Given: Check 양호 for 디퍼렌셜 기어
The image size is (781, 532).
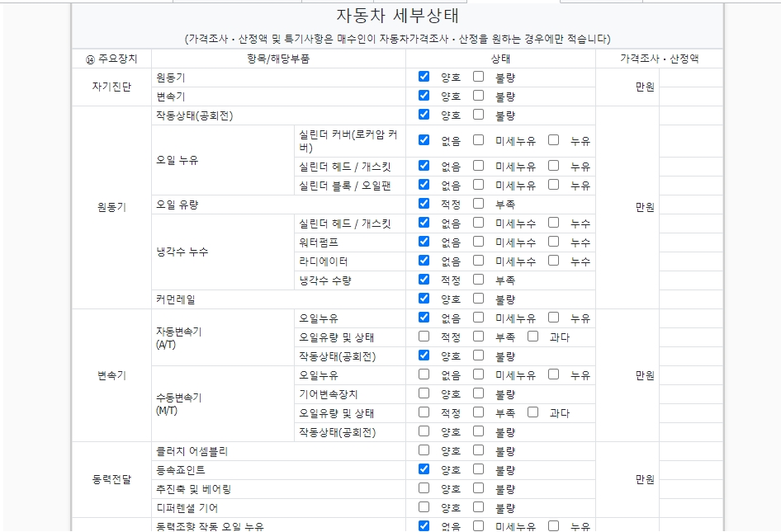Looking at the screenshot, I should pos(424,507).
